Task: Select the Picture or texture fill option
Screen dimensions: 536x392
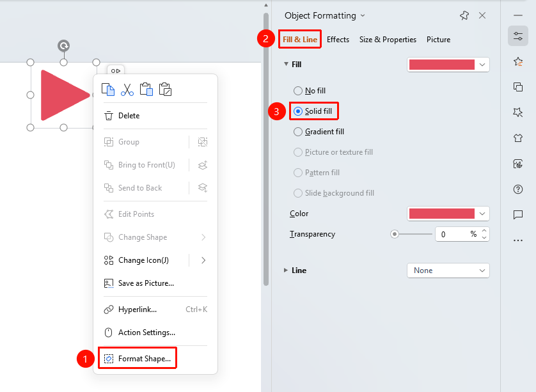Action: [333, 152]
